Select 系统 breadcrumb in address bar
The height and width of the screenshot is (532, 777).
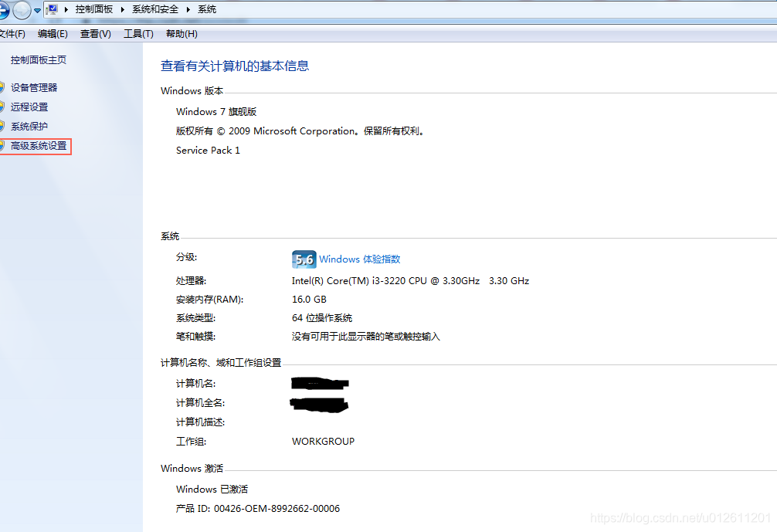click(x=207, y=9)
